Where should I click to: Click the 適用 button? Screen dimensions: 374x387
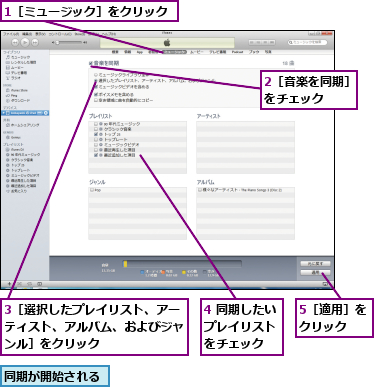coord(315,273)
